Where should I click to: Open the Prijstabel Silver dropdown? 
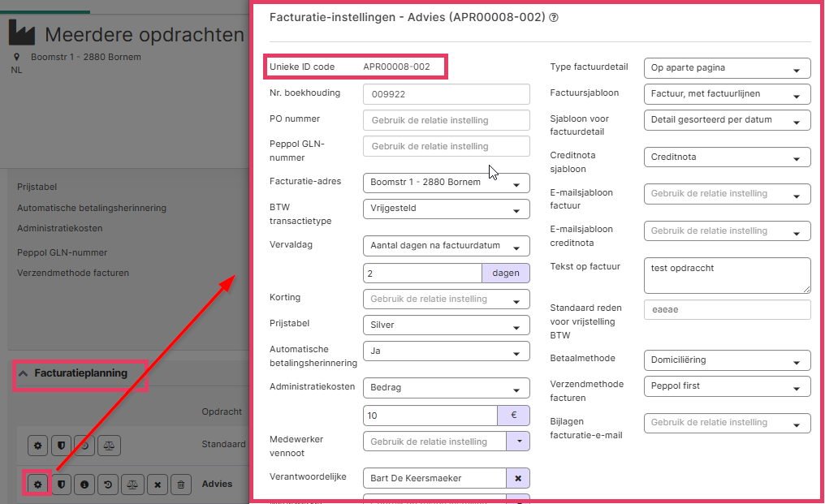tap(446, 325)
